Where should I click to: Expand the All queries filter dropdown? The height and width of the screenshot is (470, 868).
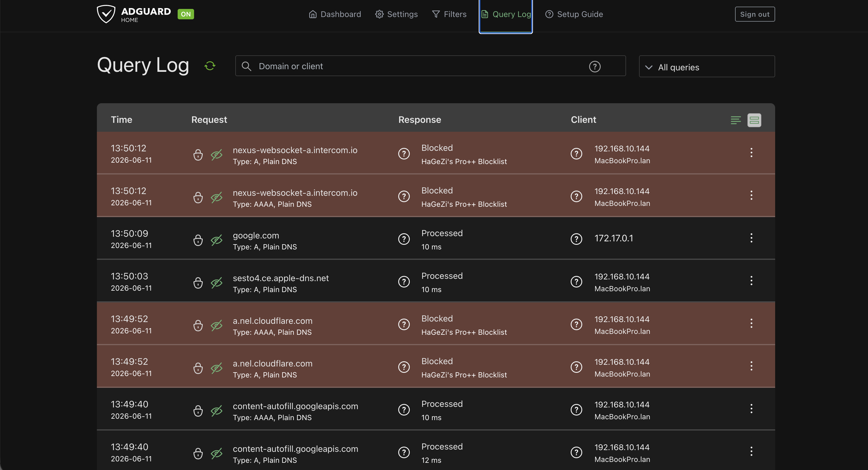coord(707,67)
